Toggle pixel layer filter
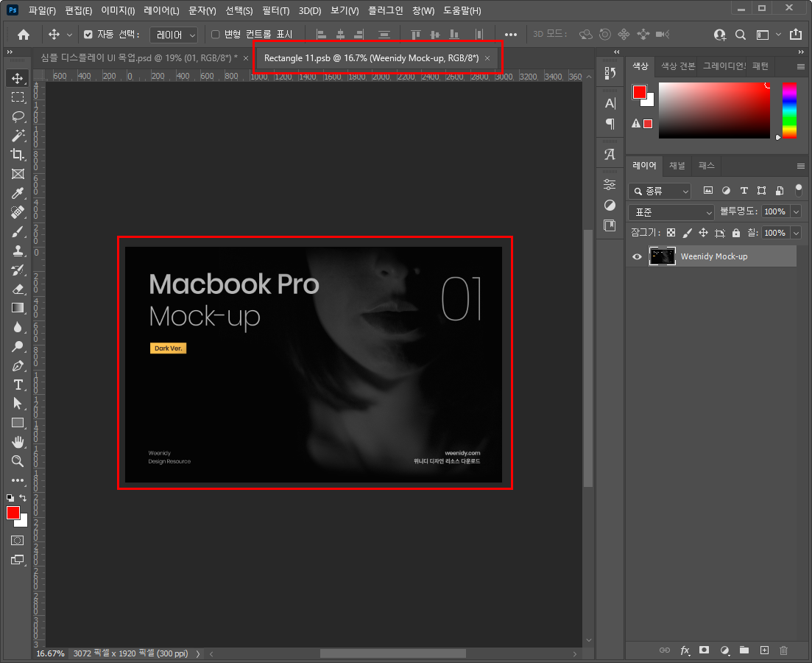The image size is (812, 663). pyautogui.click(x=708, y=190)
